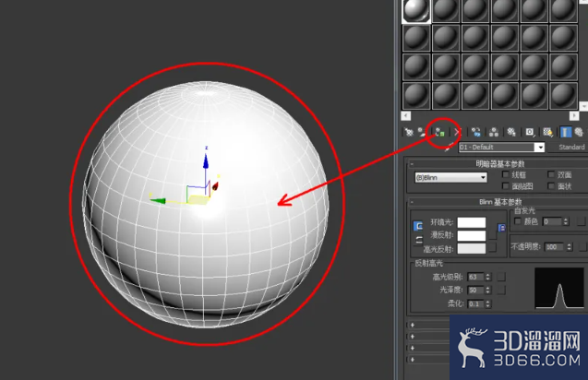This screenshot has width=588, height=380.
Task: Click the Put to Library icon
Action: pyautogui.click(x=511, y=132)
